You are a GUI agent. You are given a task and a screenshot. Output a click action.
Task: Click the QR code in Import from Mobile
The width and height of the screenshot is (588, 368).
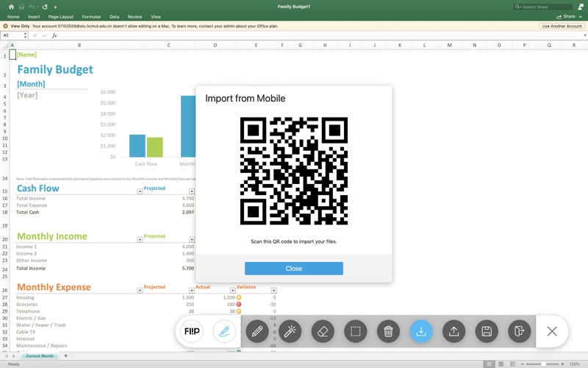pyautogui.click(x=293, y=171)
